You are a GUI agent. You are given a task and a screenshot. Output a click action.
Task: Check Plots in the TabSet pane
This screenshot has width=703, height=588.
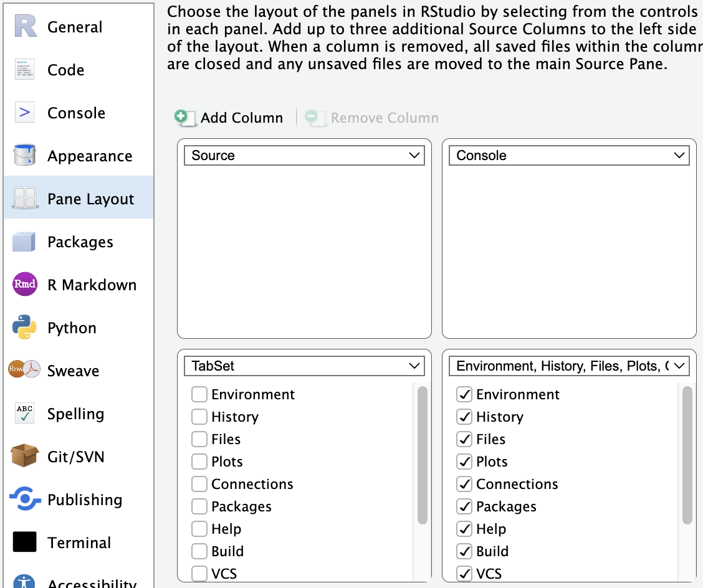point(199,462)
